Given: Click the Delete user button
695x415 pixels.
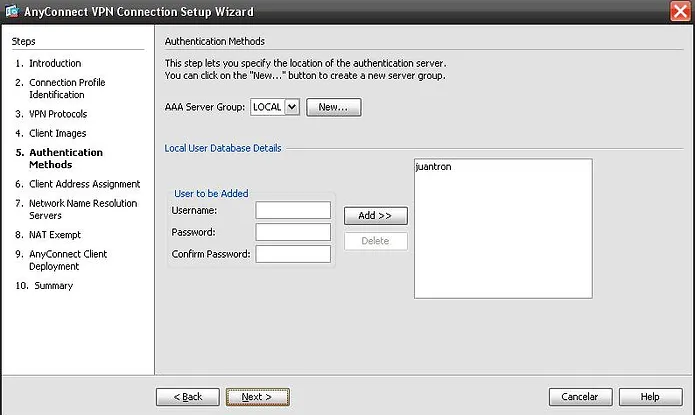Looking at the screenshot, I should 375,241.
